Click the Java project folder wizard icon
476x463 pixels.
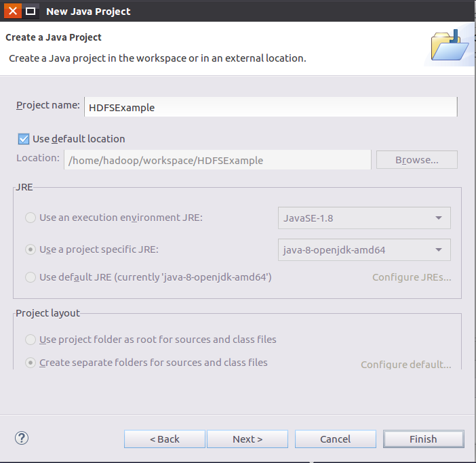coord(450,45)
